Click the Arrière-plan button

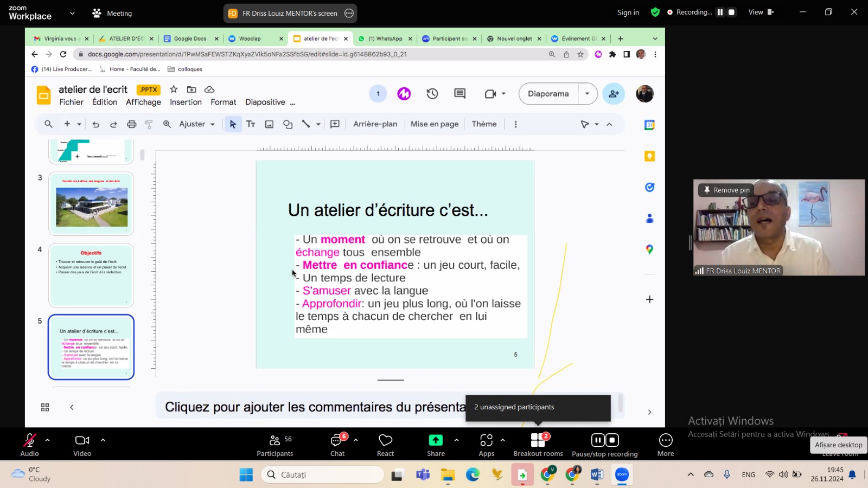[x=375, y=124]
